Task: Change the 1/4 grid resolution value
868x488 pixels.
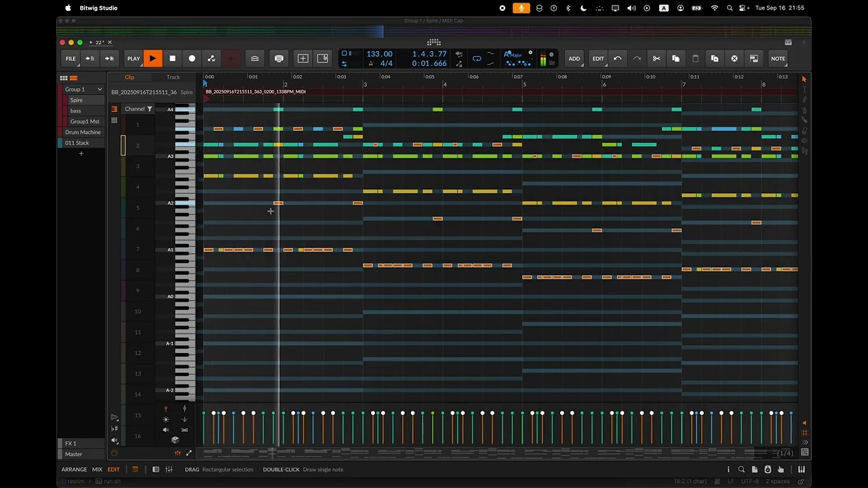Action: (x=785, y=453)
